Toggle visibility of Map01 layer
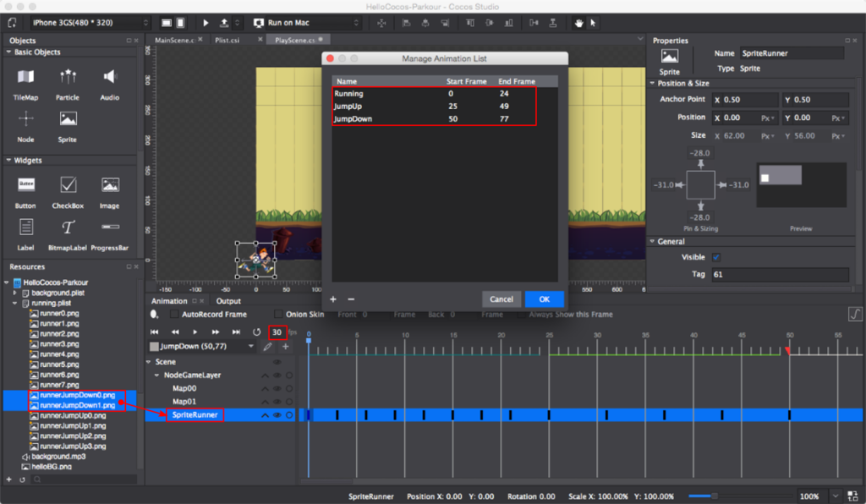Image resolution: width=866 pixels, height=504 pixels. coord(277,402)
